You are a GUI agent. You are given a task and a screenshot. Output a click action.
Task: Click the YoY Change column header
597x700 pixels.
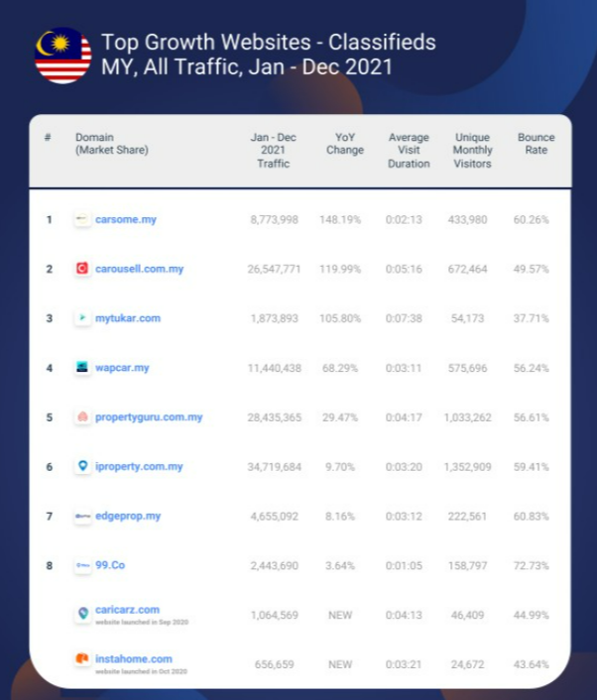click(345, 144)
